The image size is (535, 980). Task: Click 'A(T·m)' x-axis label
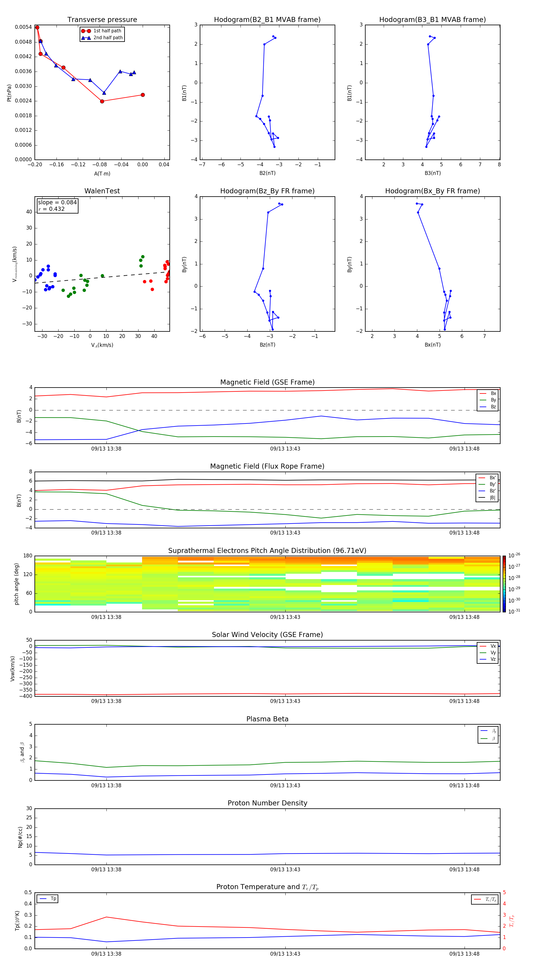tap(102, 173)
